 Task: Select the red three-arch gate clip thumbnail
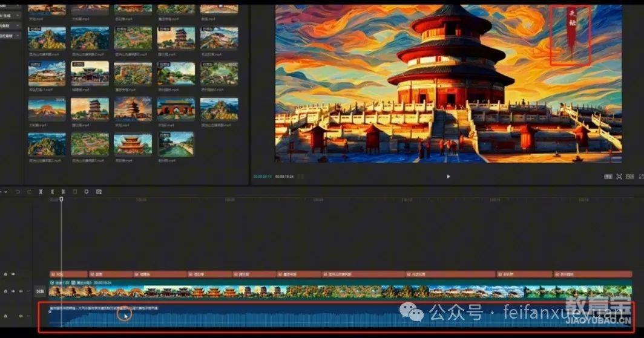176,109
